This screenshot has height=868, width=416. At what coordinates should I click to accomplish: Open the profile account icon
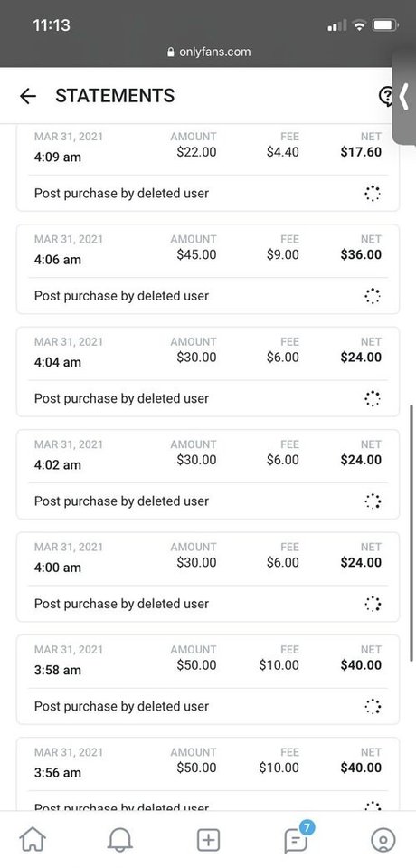click(x=383, y=841)
